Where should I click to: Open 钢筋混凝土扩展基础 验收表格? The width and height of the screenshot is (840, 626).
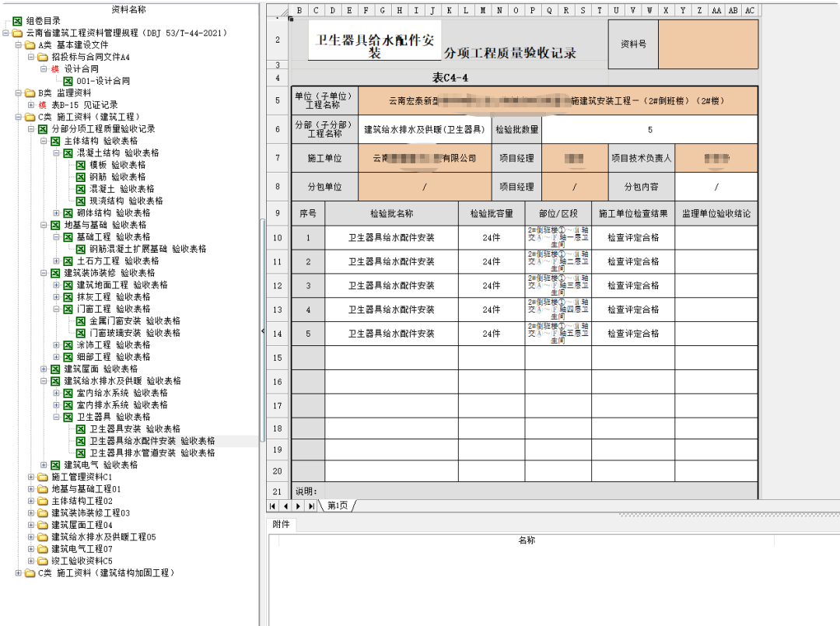148,249
